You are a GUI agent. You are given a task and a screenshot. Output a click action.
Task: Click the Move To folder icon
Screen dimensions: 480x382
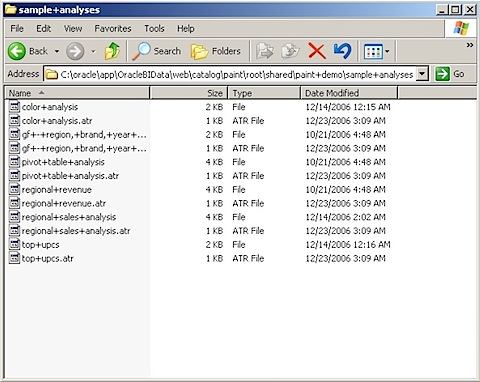click(265, 51)
